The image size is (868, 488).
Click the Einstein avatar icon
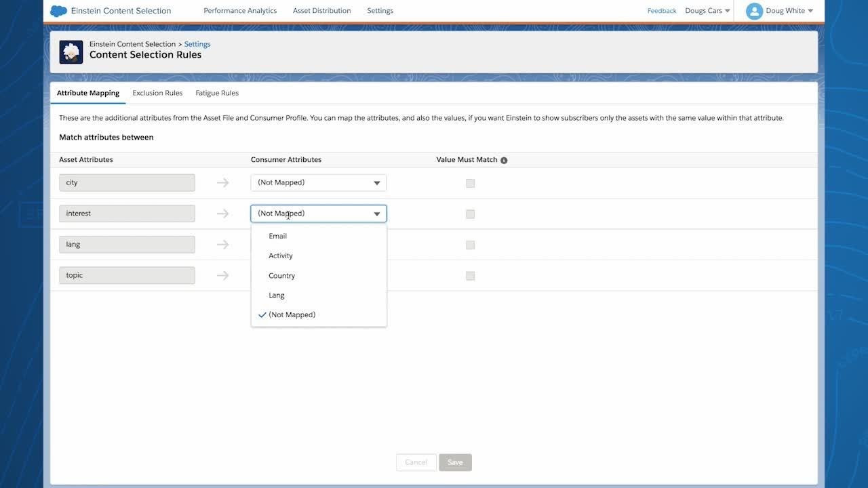[x=71, y=52]
